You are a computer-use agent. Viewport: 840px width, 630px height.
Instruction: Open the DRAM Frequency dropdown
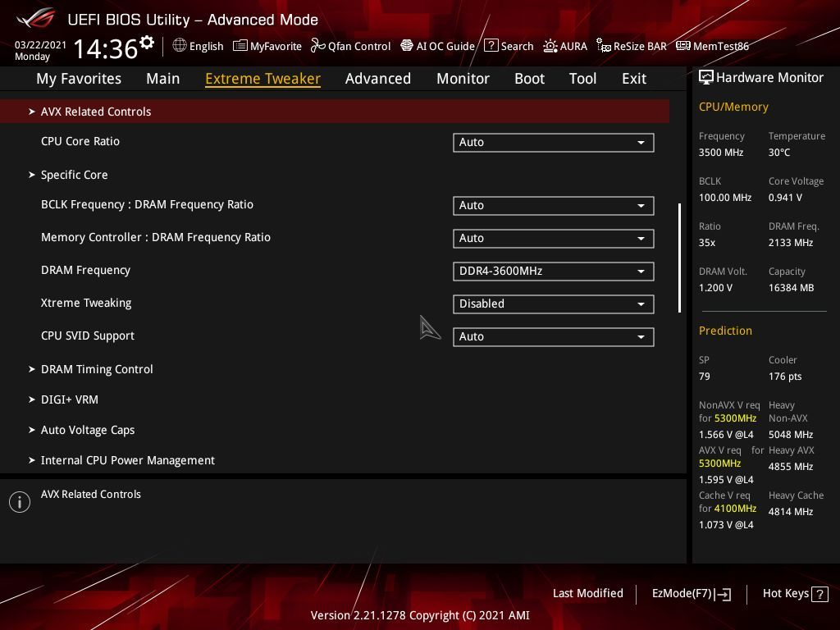click(x=554, y=271)
